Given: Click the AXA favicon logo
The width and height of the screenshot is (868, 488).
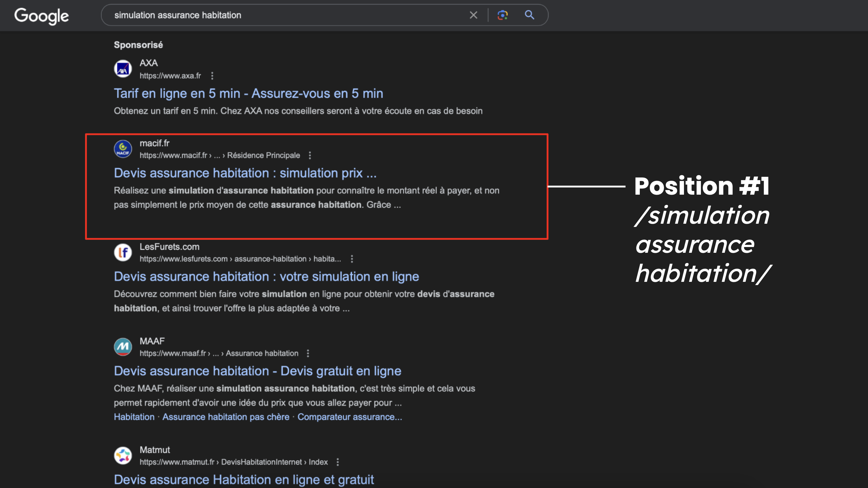Looking at the screenshot, I should pos(123,69).
